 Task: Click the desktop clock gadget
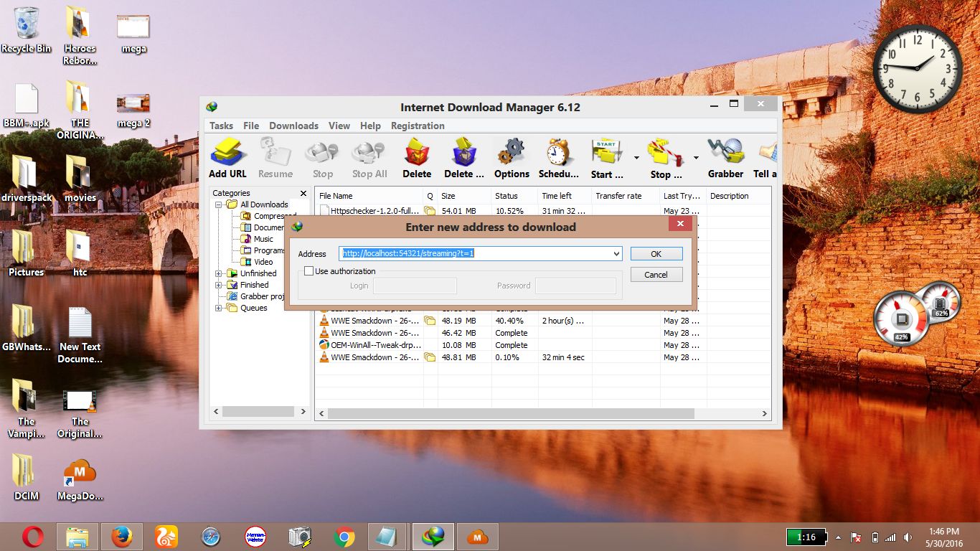coord(918,67)
